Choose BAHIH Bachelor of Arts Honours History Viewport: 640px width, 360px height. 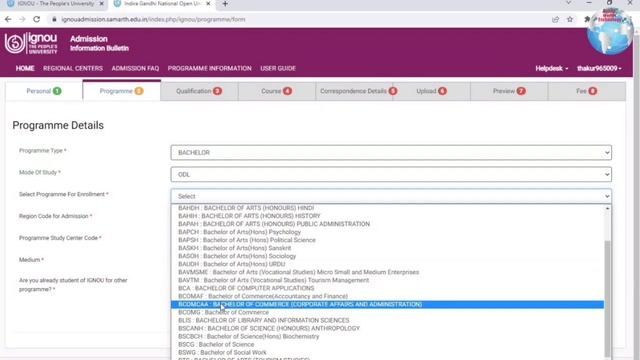[387, 216]
